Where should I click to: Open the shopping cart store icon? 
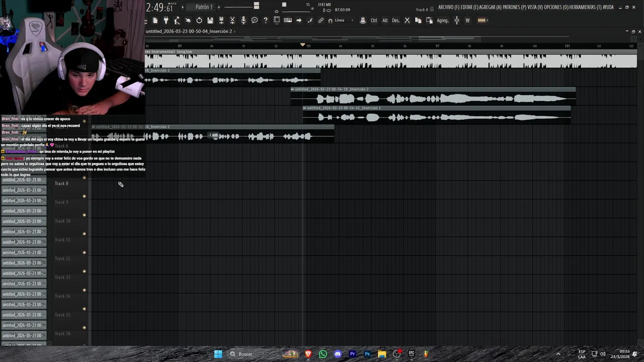pyautogui.click(x=467, y=21)
